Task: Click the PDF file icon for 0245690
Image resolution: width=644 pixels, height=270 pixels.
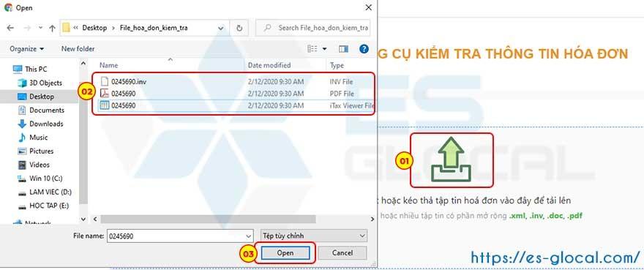Action: click(105, 94)
